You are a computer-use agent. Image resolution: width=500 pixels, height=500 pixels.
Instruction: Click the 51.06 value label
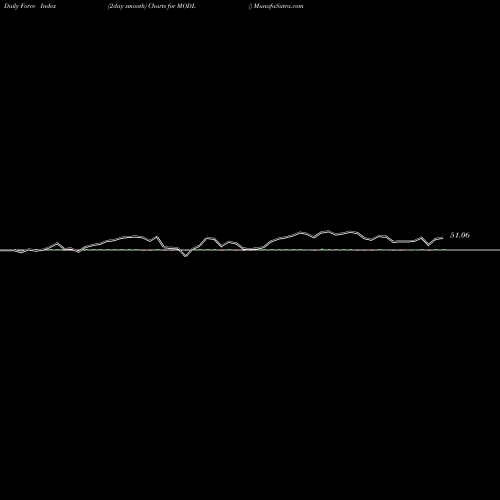(x=460, y=235)
